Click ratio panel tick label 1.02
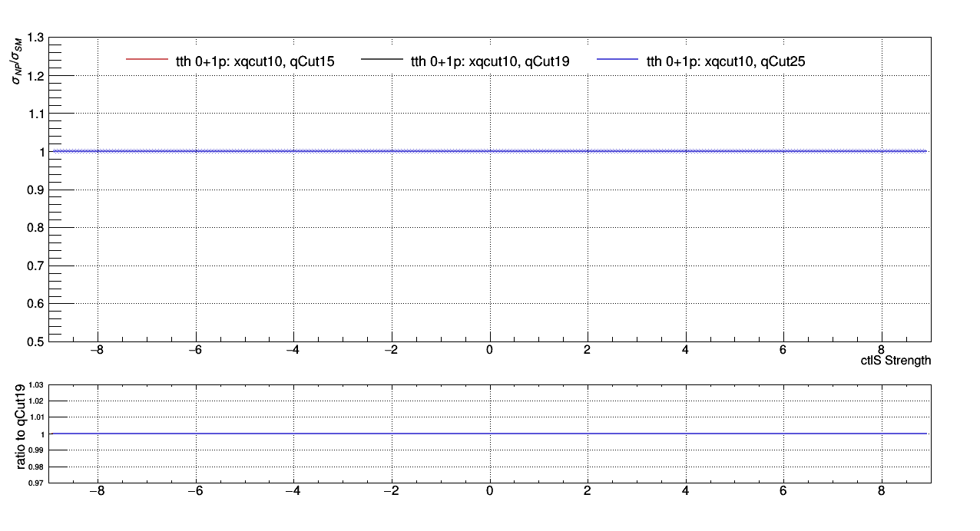980x531 pixels. point(38,401)
